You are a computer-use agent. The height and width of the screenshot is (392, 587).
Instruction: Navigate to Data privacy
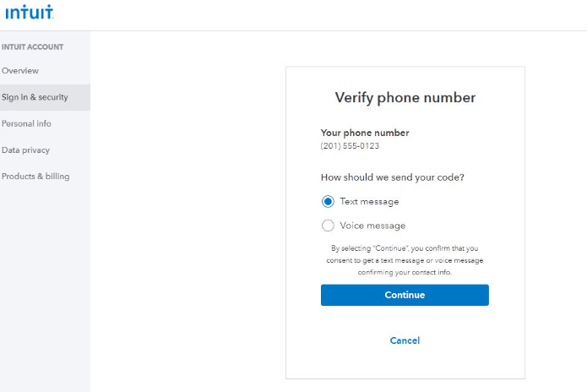coord(25,150)
